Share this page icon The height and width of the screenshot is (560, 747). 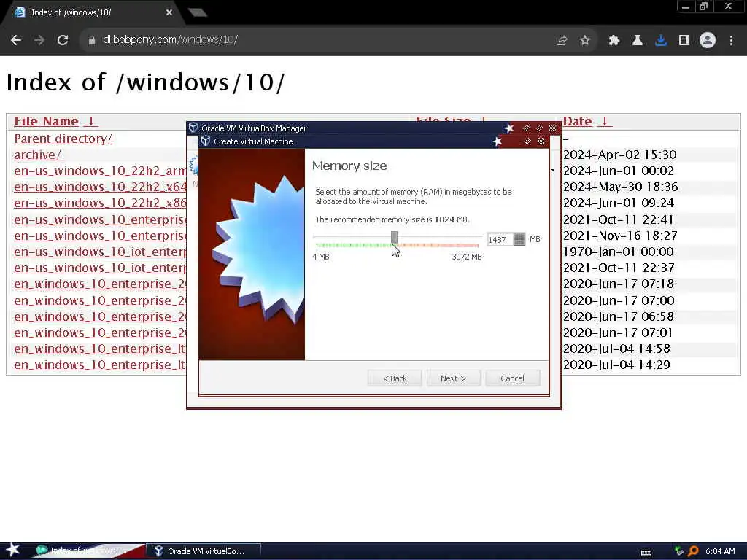pos(562,41)
